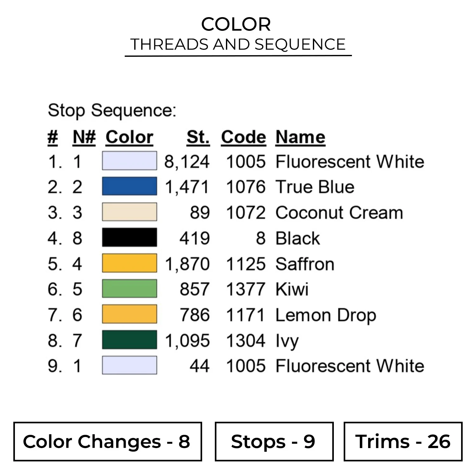Click the Color column header
476x476 pixels.
[129, 137]
